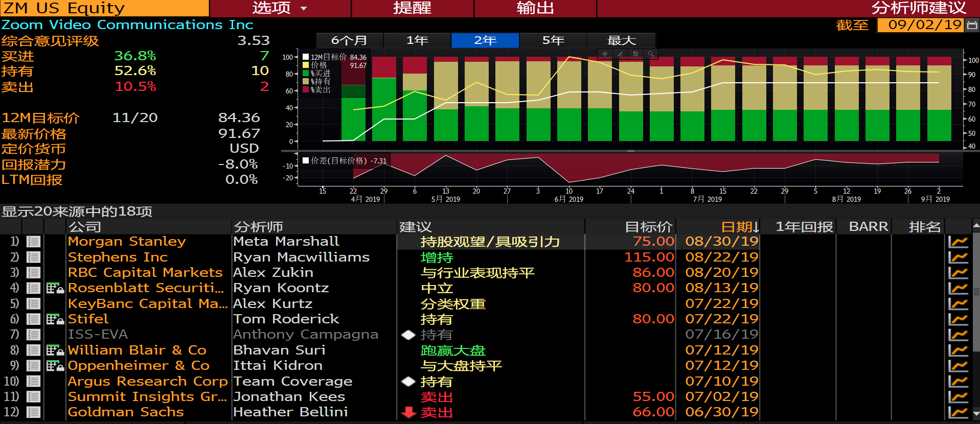The height and width of the screenshot is (424, 980).
Task: Click the 跑赢大盘 recommendation for William Blair
Action: click(453, 350)
